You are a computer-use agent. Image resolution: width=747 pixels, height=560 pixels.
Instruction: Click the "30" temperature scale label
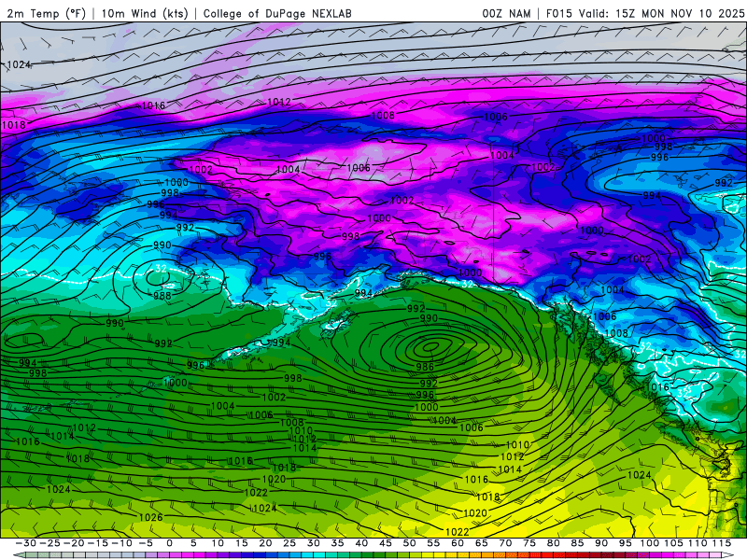(313, 543)
